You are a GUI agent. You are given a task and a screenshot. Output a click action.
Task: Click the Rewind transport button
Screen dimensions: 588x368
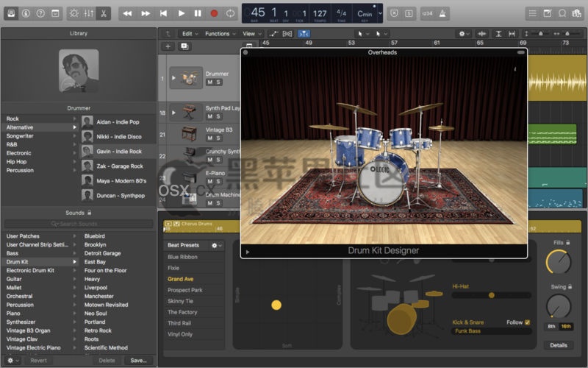click(127, 13)
